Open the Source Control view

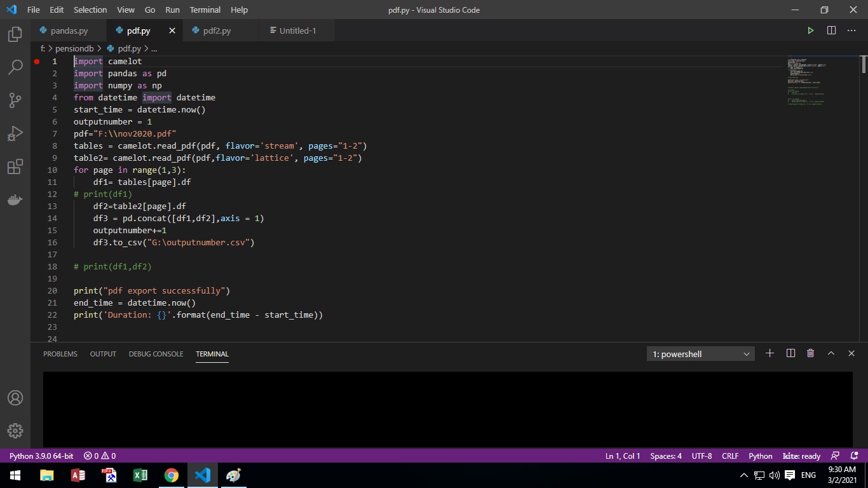coord(15,100)
